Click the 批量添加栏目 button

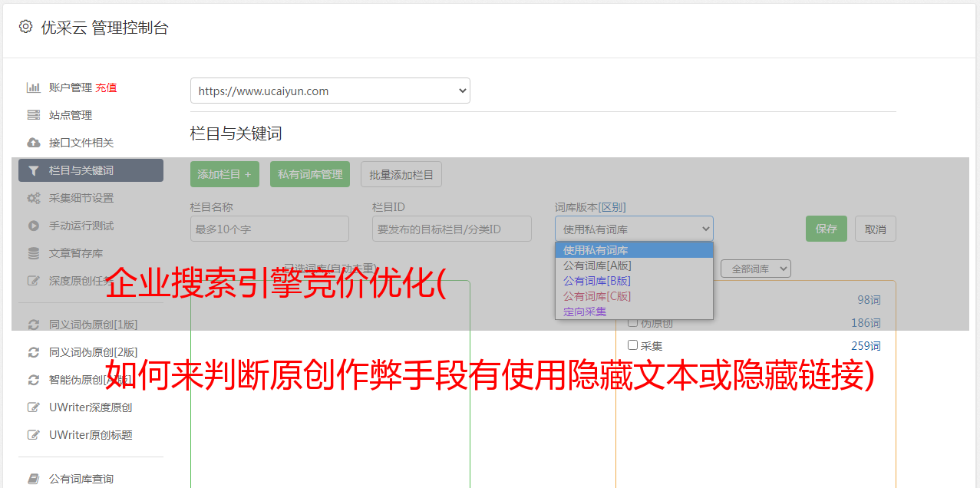point(401,174)
